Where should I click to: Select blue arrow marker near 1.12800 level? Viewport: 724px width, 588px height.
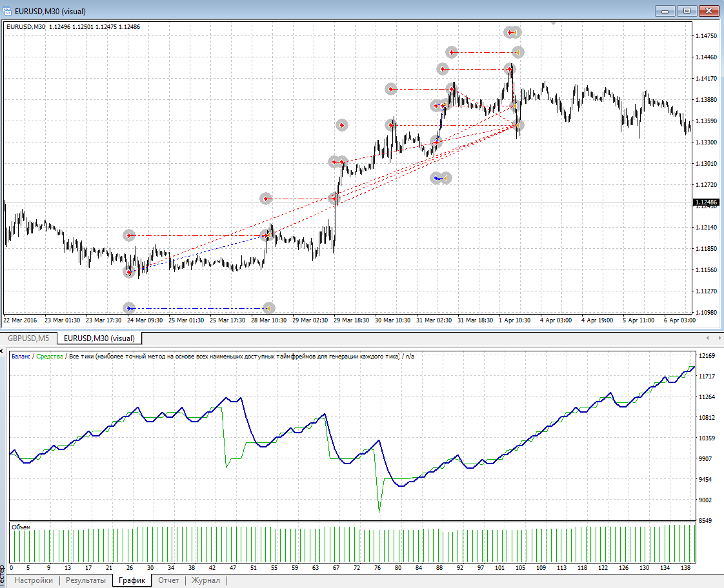[x=436, y=178]
